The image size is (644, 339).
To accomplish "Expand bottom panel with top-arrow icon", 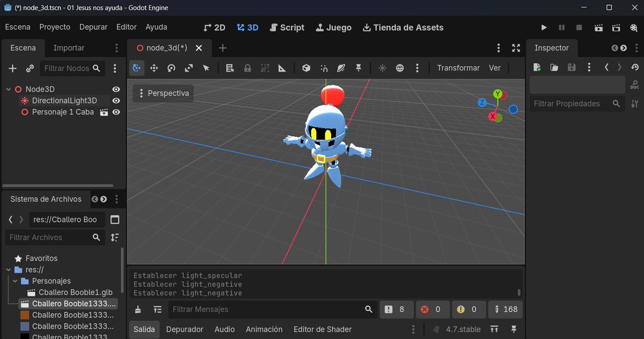I will (494, 329).
